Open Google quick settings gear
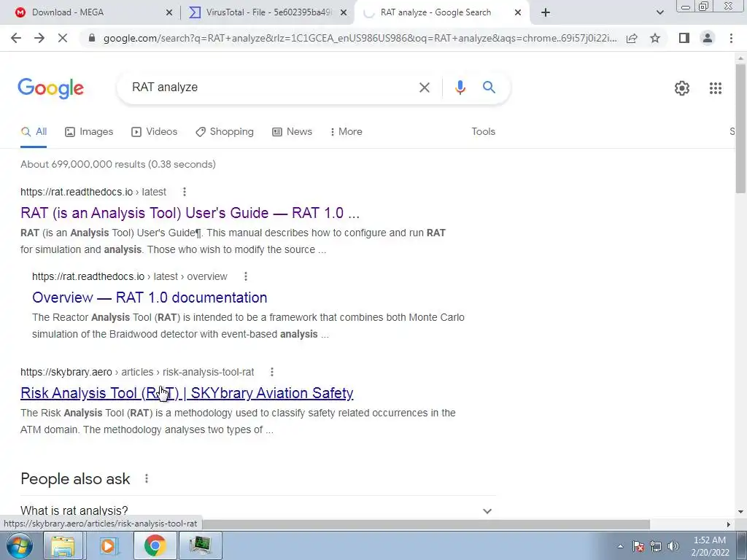This screenshot has width=747, height=560. [x=682, y=88]
